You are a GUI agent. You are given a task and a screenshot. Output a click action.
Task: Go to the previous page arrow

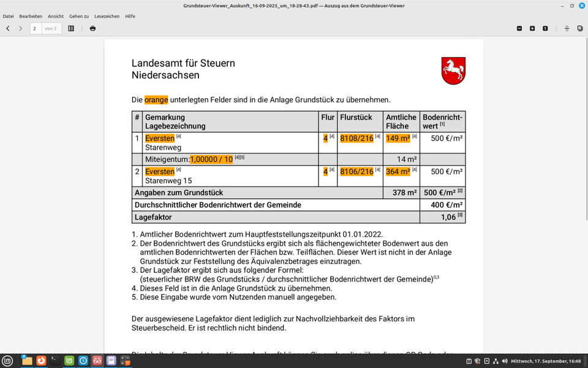point(8,28)
